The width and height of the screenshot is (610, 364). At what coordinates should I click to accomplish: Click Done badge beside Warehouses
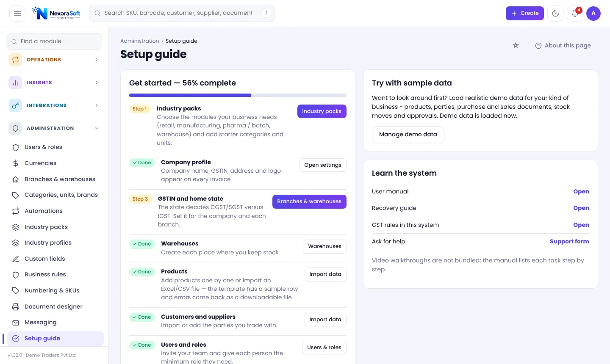click(x=142, y=244)
